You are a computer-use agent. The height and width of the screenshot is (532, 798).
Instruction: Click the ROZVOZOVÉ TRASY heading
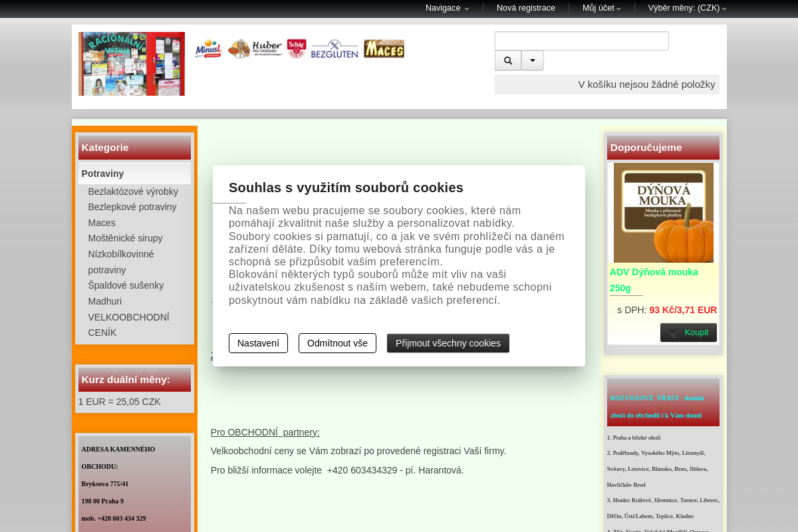(x=657, y=406)
